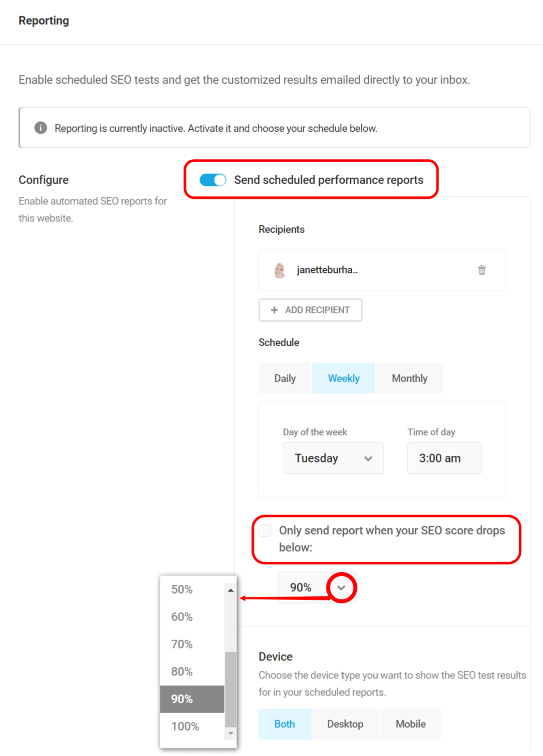Toggle Send scheduled performance reports switch

point(213,180)
